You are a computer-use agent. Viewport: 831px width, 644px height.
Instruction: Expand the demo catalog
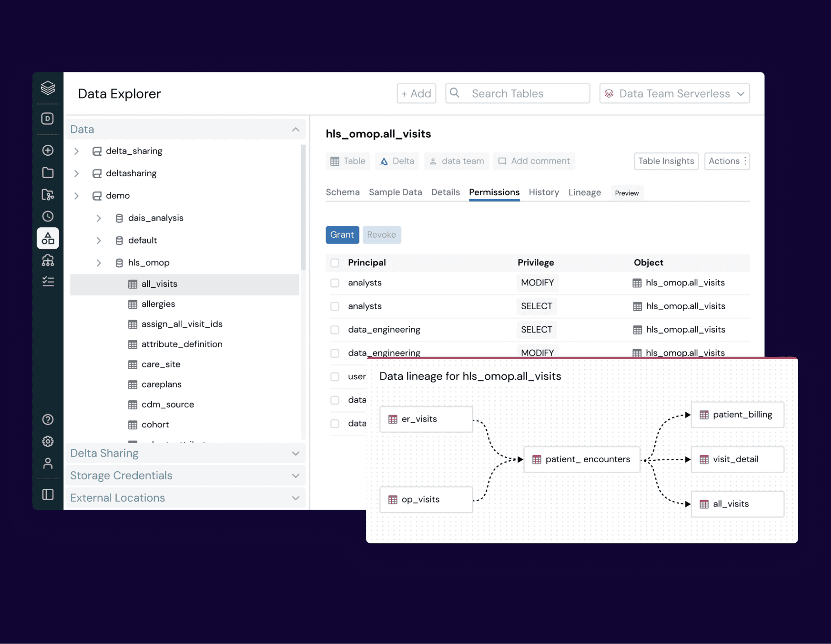(76, 196)
